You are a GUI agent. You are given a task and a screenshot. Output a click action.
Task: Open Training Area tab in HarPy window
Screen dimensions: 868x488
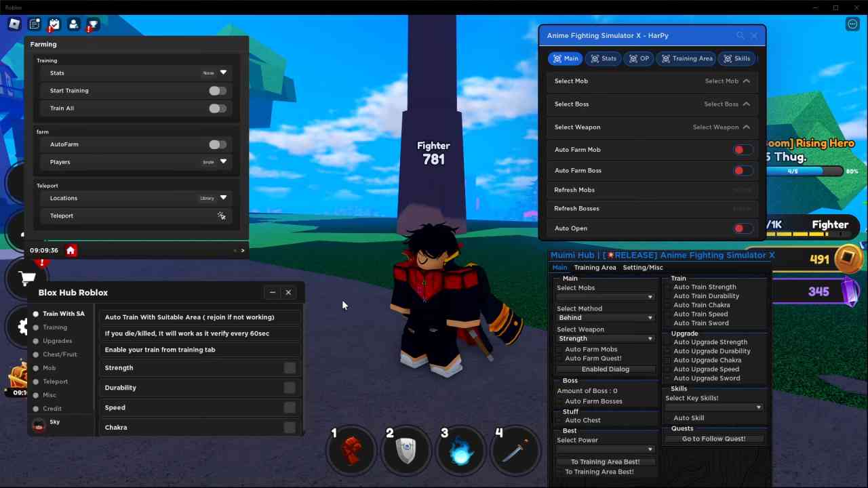point(686,59)
